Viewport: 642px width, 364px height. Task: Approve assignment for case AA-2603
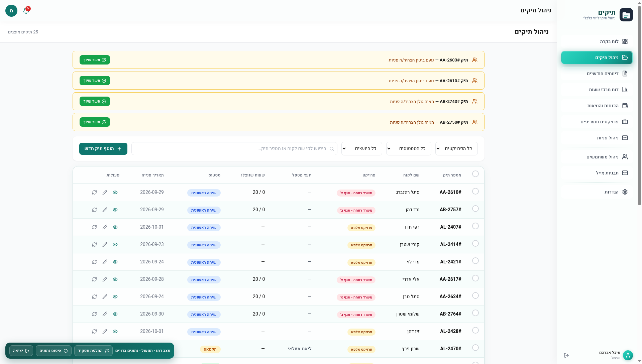click(95, 60)
